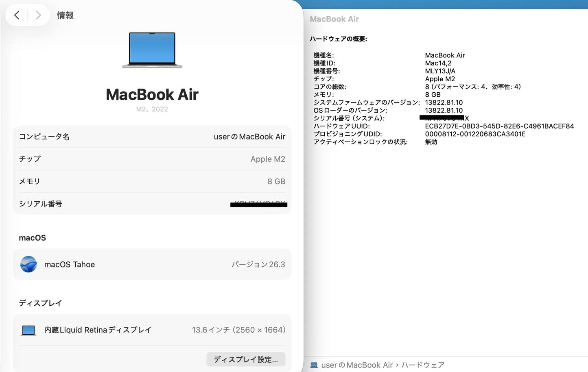Click the macOS section heading
588x372 pixels.
coord(33,238)
